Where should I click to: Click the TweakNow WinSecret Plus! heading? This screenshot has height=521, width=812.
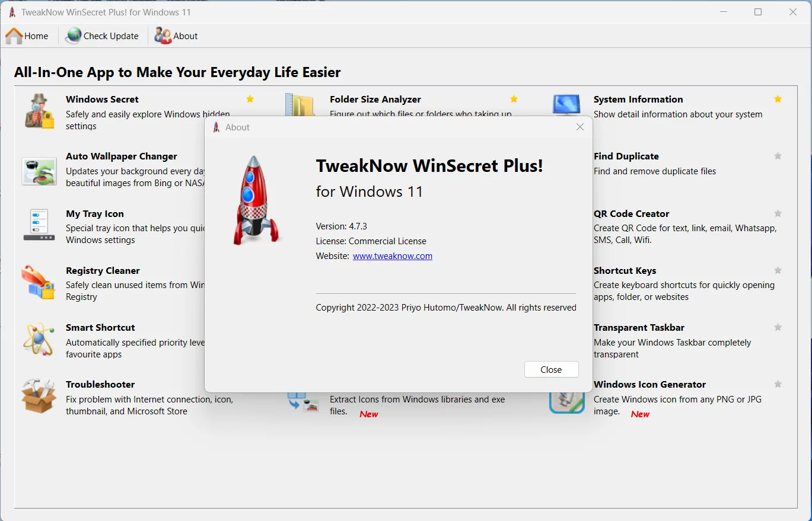[x=429, y=165]
